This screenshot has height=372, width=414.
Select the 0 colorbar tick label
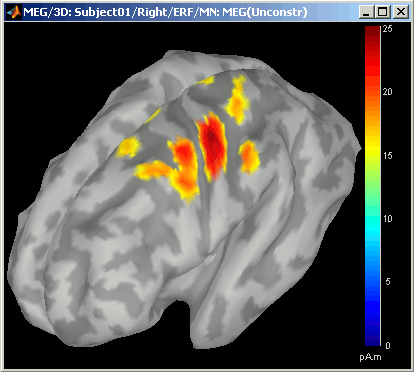pyautogui.click(x=388, y=345)
